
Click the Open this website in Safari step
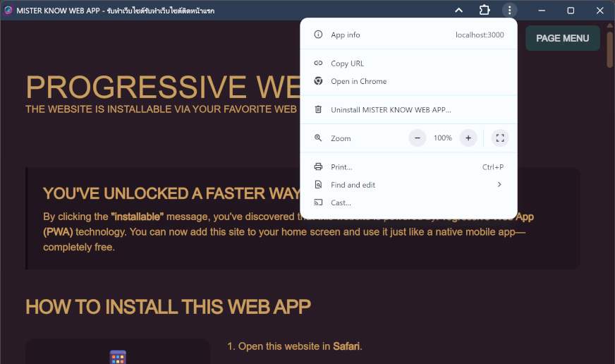click(295, 346)
